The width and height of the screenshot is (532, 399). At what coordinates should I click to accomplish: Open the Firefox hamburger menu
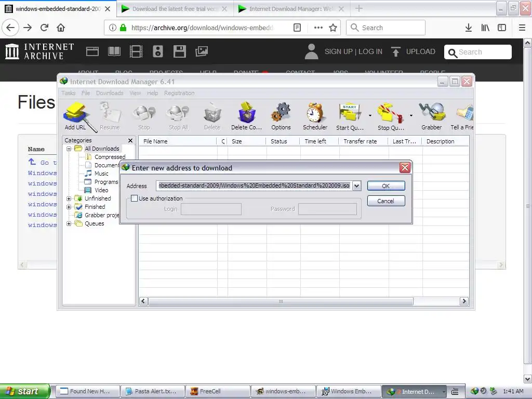pos(522,28)
